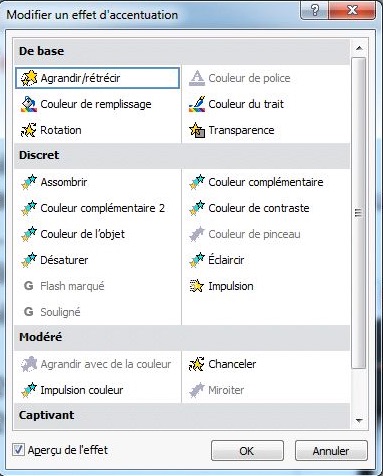This screenshot has height=476, width=383.
Task: Confirm with the OK button
Action: (x=247, y=451)
